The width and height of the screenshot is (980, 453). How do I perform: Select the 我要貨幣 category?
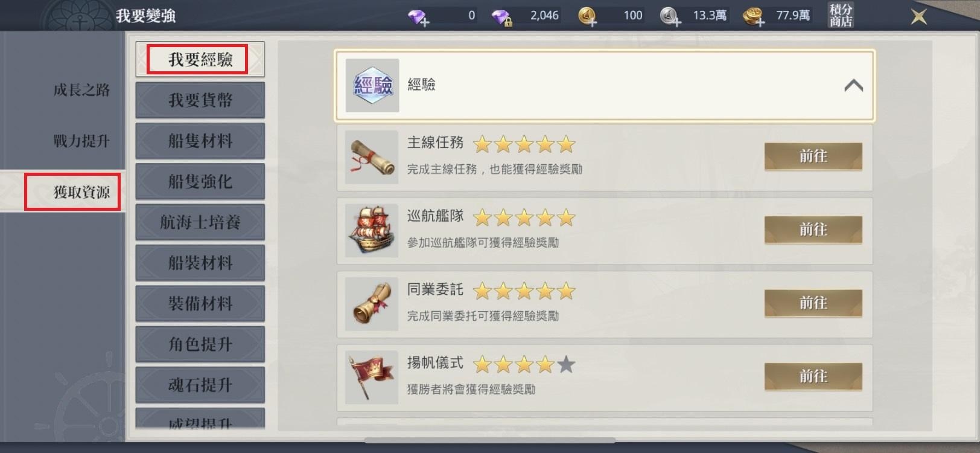tap(200, 100)
